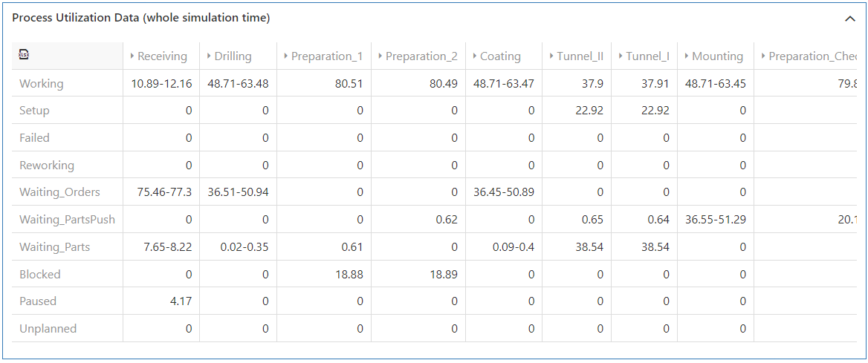Click the panel title Process Utilization Data
The width and height of the screenshot is (868, 363).
tap(140, 18)
